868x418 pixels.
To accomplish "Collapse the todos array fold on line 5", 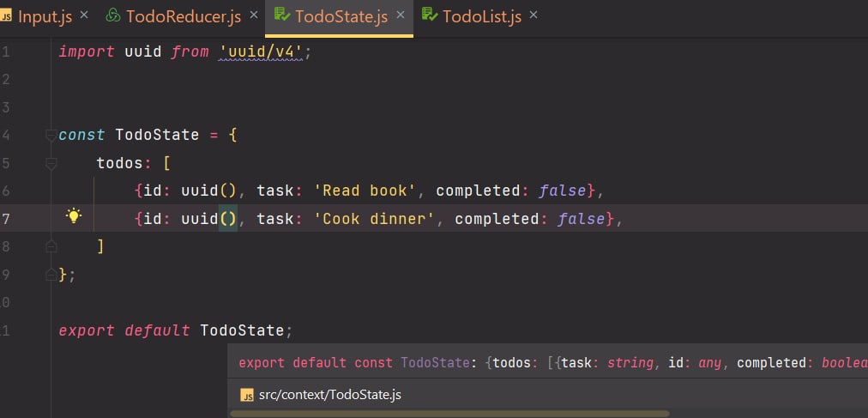I will pyautogui.click(x=51, y=163).
